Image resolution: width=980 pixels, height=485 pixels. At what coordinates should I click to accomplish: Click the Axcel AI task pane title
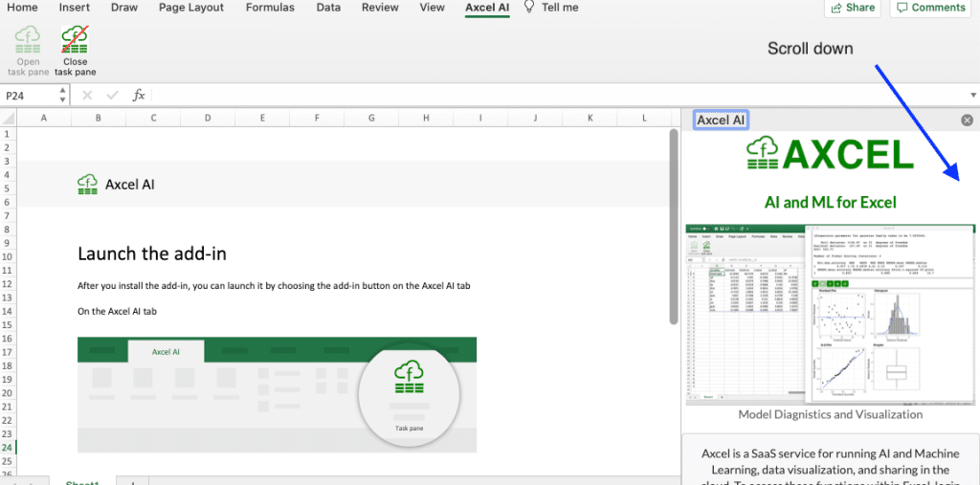point(721,120)
